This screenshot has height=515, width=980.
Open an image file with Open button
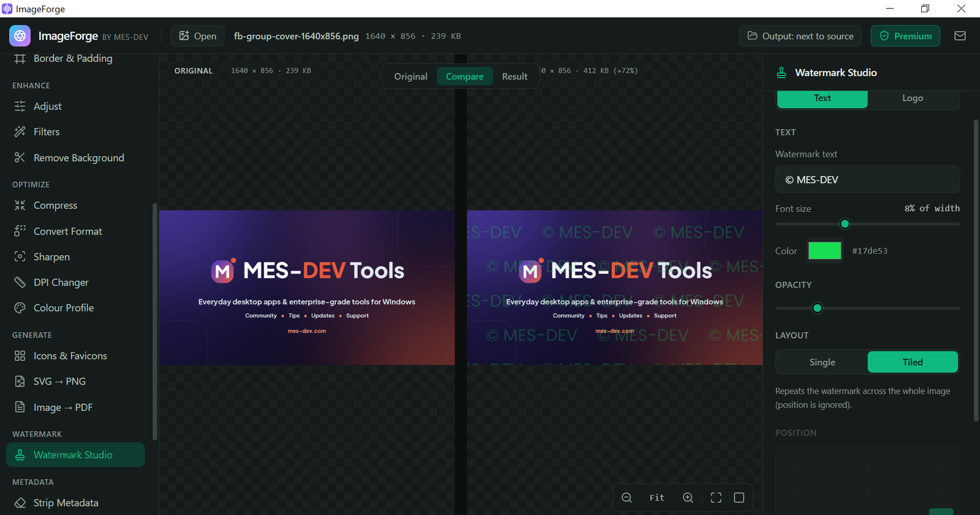[197, 36]
